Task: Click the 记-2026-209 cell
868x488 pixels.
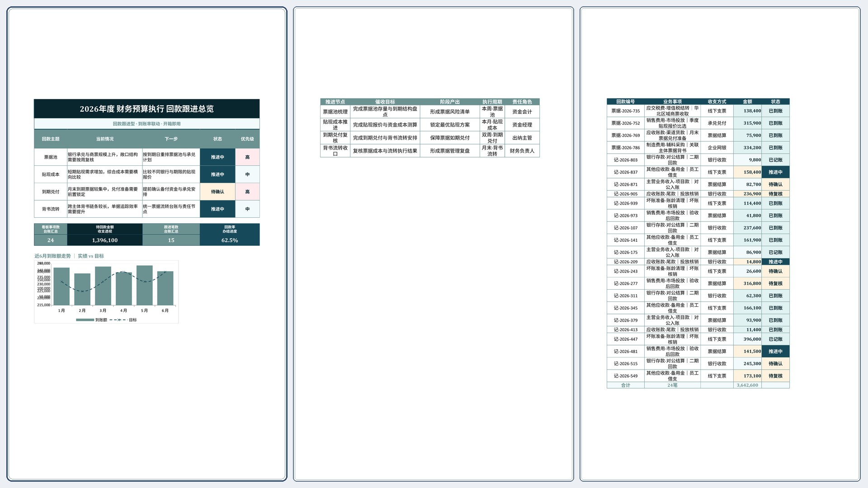Action: coord(626,262)
